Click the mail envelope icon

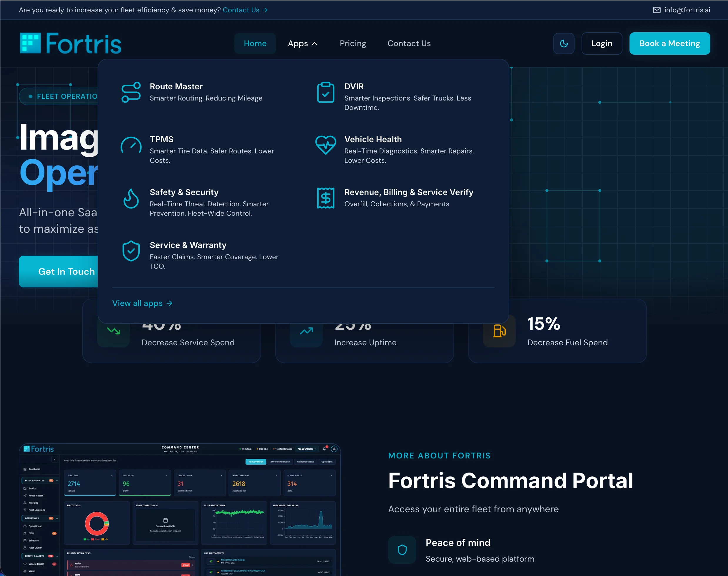[x=657, y=10]
